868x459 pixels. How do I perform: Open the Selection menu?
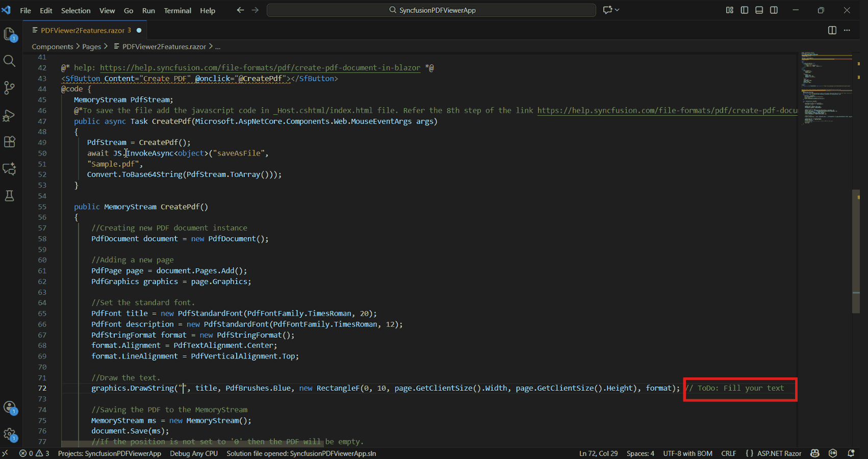coord(76,10)
